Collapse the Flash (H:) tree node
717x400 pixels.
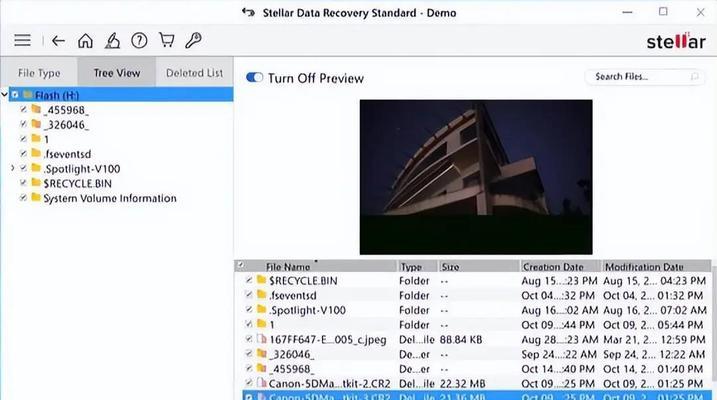click(5, 95)
